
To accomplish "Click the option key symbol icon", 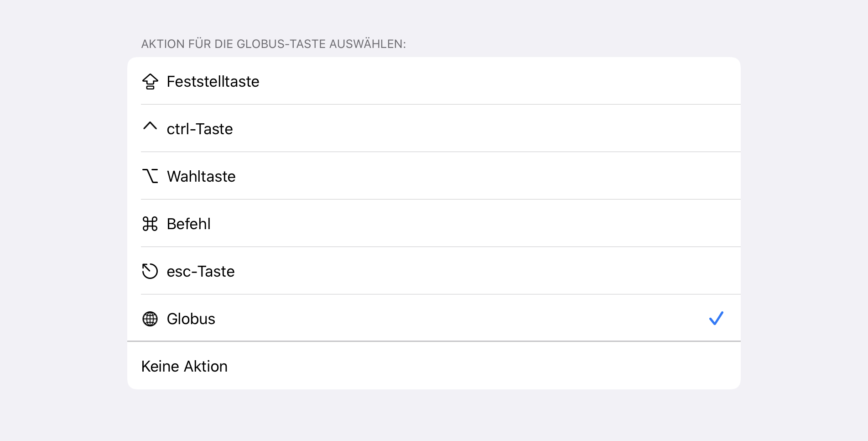I will tap(150, 176).
